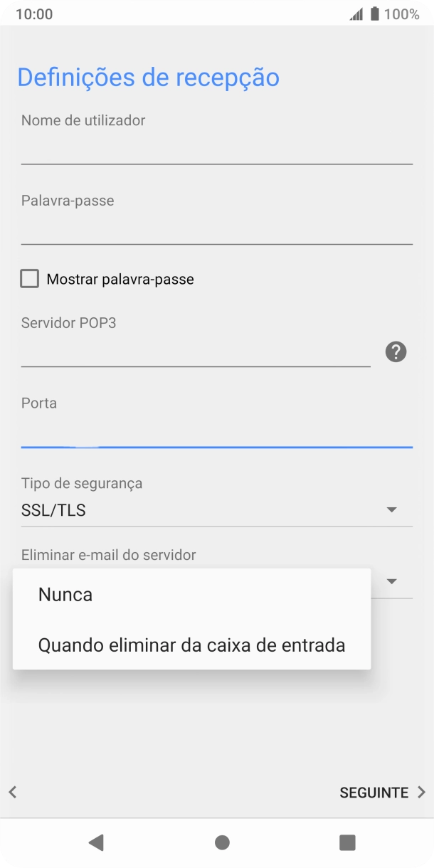Tap the Android Back navigation triangle
Image resolution: width=434 pixels, height=868 pixels.
pyautogui.click(x=97, y=844)
